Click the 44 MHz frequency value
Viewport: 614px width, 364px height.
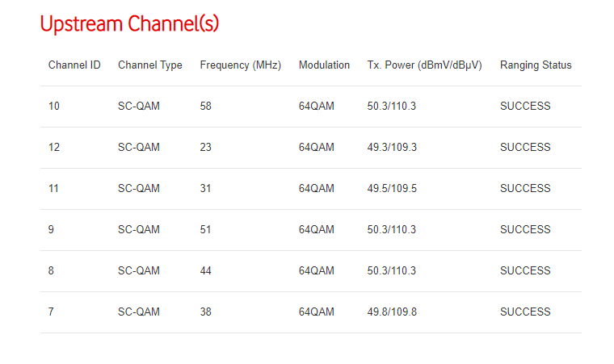click(206, 271)
